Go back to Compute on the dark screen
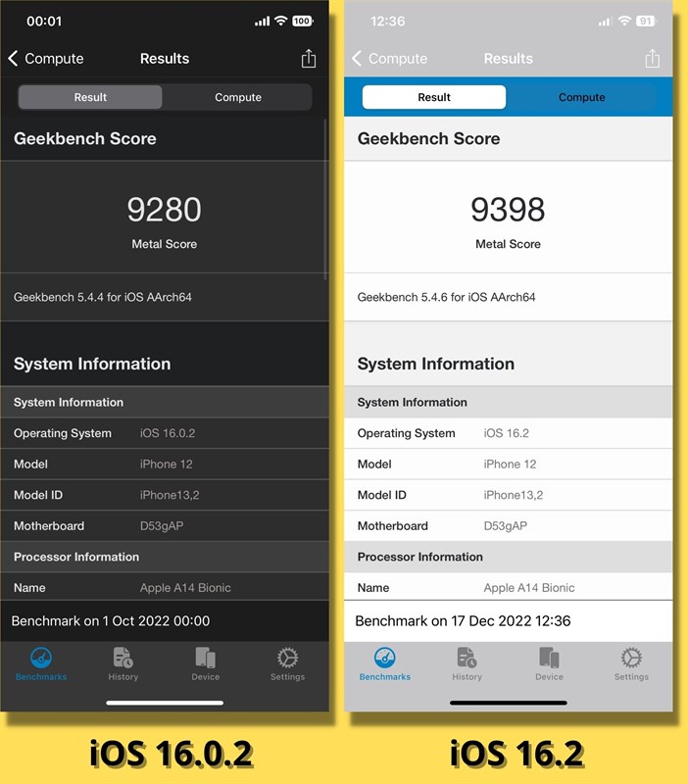 click(46, 59)
